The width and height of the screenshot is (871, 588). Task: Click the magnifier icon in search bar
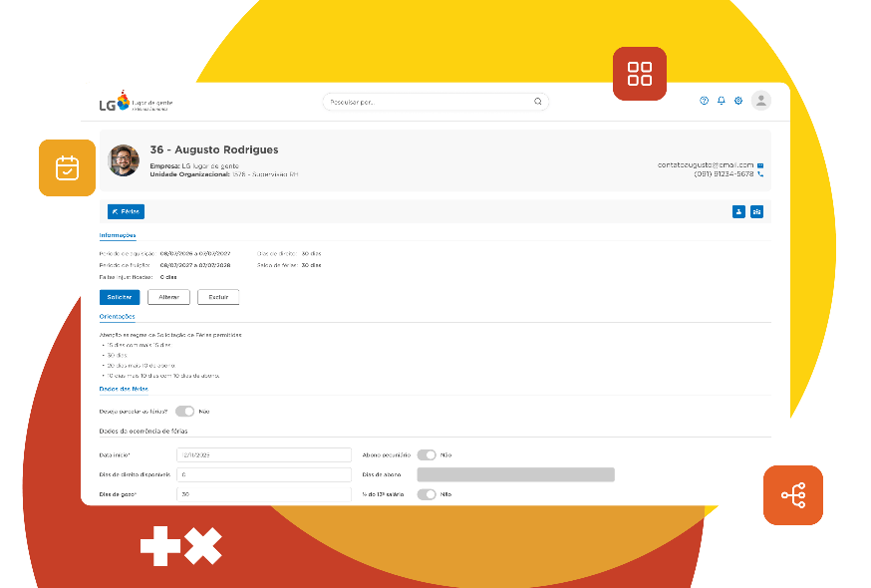(538, 102)
